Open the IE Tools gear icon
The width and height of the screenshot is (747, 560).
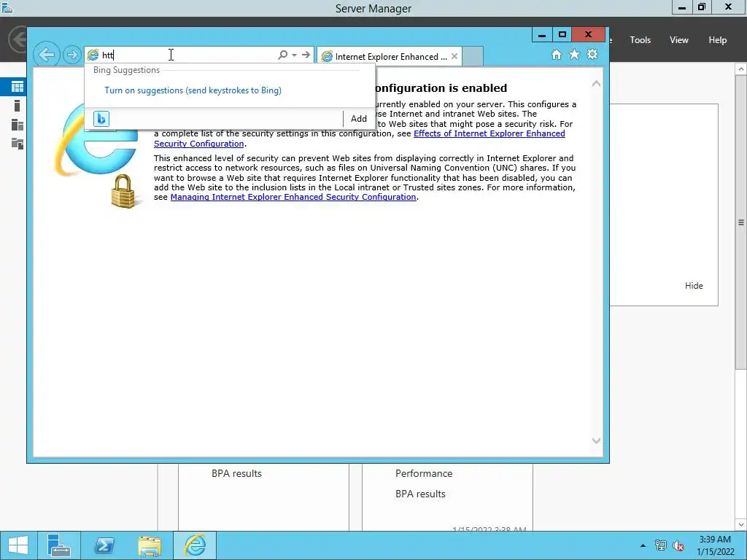(592, 54)
